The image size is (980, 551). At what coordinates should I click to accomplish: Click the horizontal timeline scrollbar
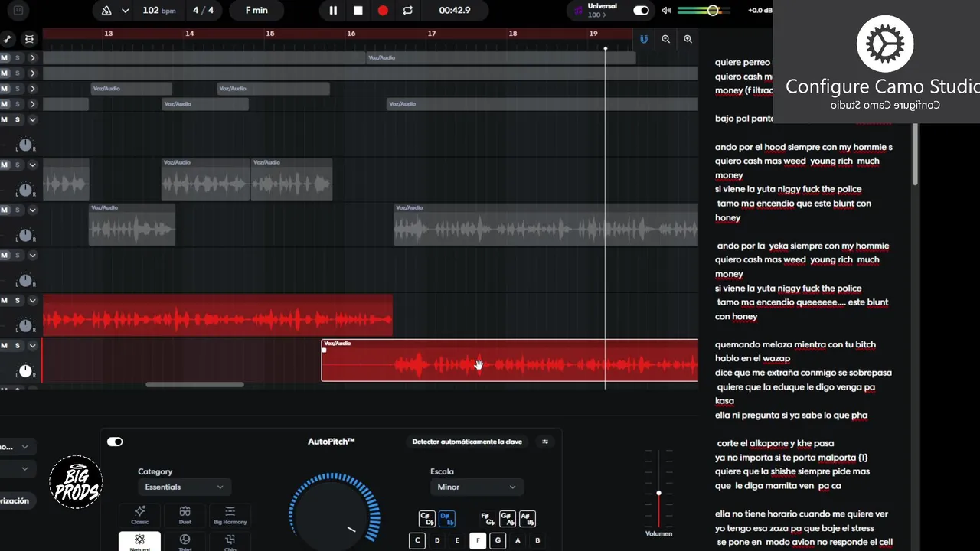pos(194,384)
